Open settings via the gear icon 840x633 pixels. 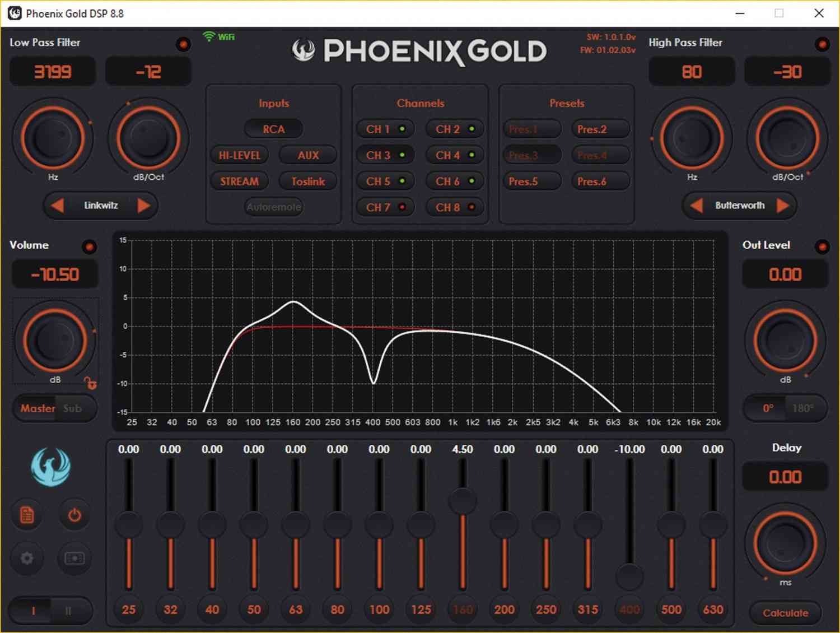pos(27,558)
